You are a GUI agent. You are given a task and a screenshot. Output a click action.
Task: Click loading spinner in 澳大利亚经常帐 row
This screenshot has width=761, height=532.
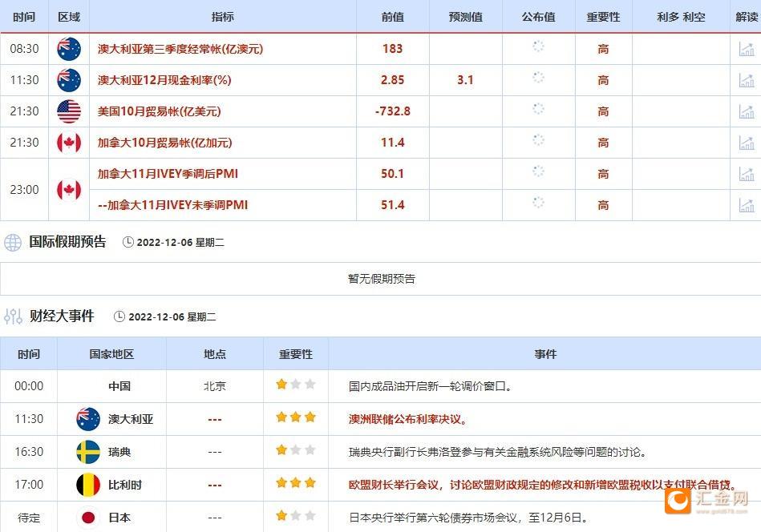(538, 46)
